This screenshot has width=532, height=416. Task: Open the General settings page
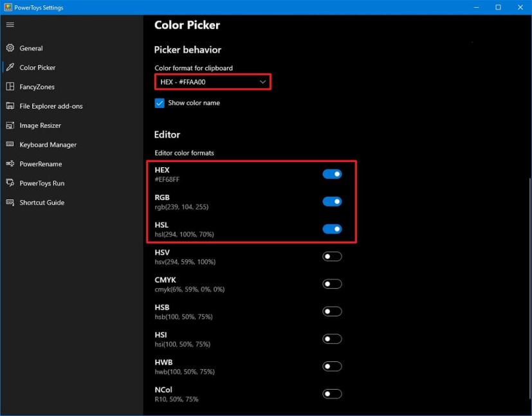click(x=30, y=48)
